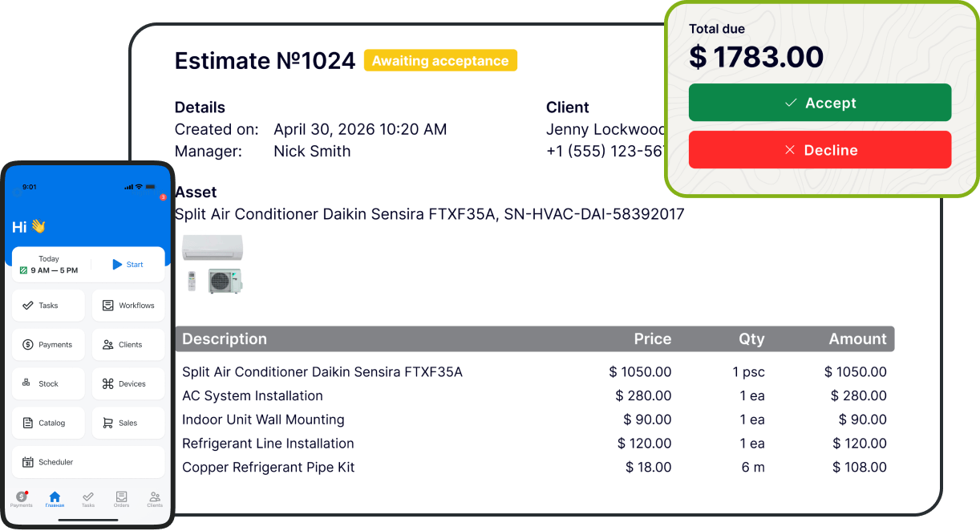Select the home tab in bottom bar
Screen dimensions: 980x531
point(55,500)
